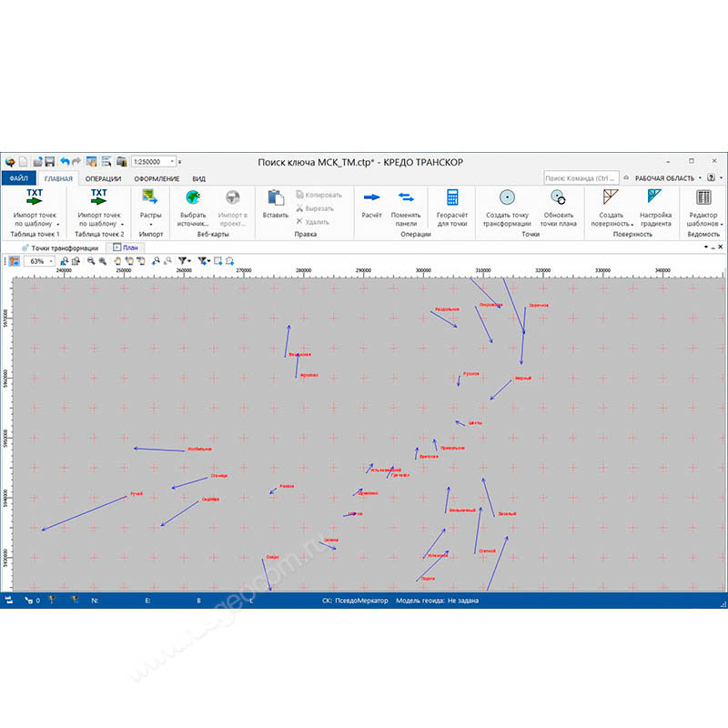728x728 pixels.
Task: Switch to the ОПЕРАЦИИ ribbon tab
Action: click(x=103, y=178)
